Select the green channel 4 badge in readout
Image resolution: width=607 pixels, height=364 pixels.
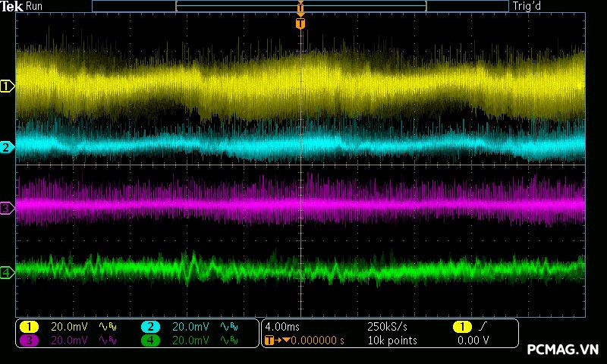(150, 340)
